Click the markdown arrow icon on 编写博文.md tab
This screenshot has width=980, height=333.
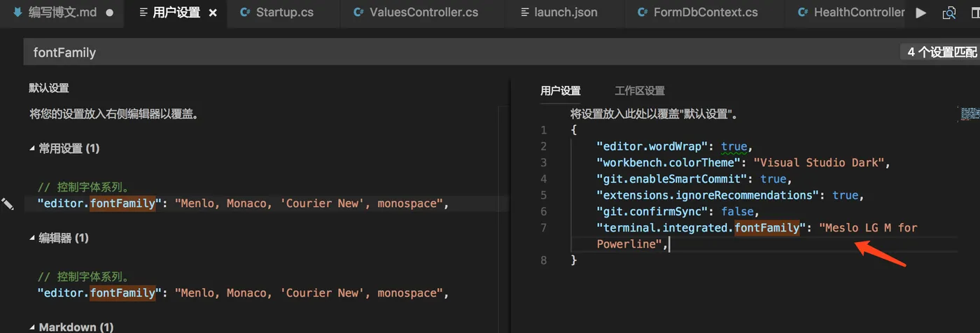point(17,13)
